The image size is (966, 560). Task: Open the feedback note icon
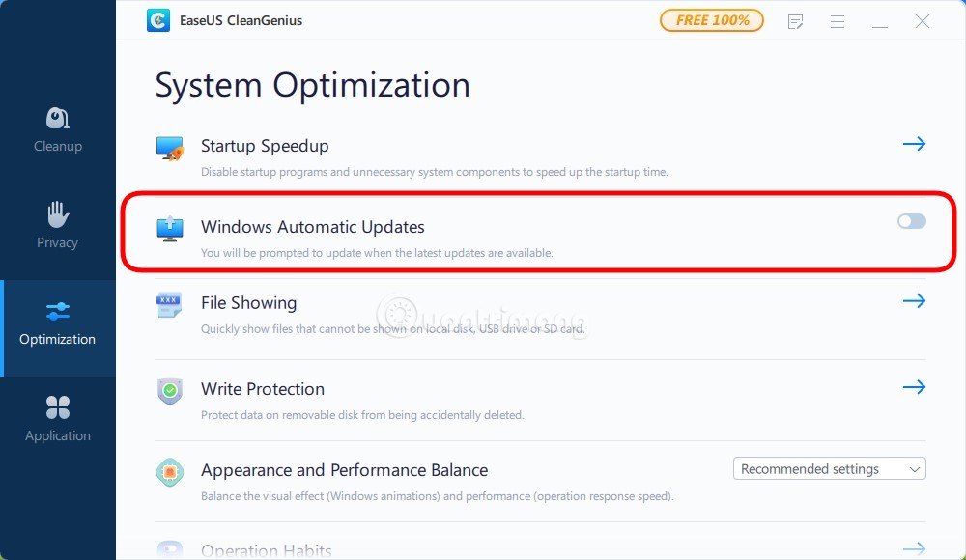(795, 21)
